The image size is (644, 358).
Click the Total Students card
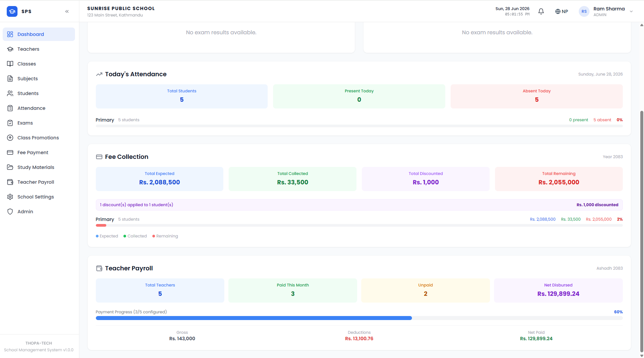click(x=182, y=96)
